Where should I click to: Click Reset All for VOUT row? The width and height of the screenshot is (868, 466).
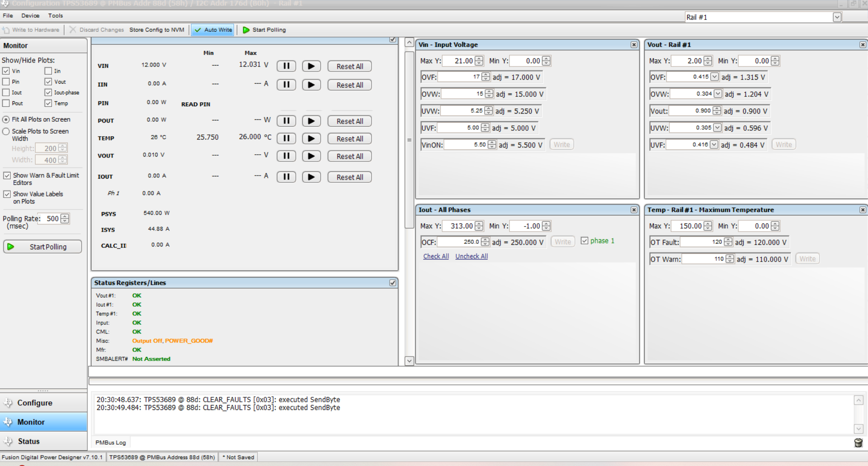pos(349,156)
